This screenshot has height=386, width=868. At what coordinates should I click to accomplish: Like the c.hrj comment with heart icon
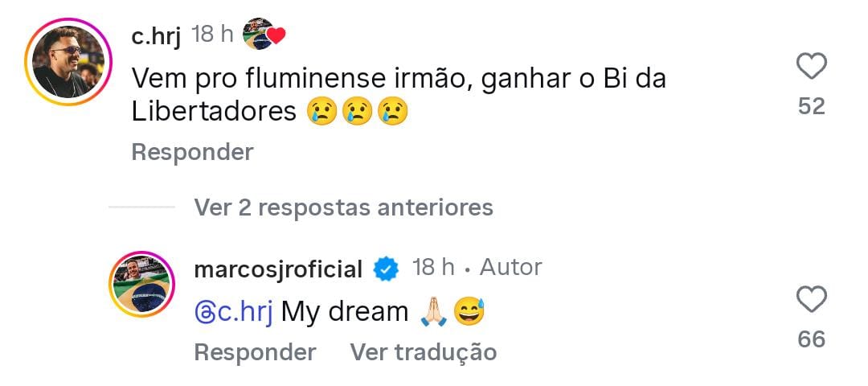click(811, 67)
